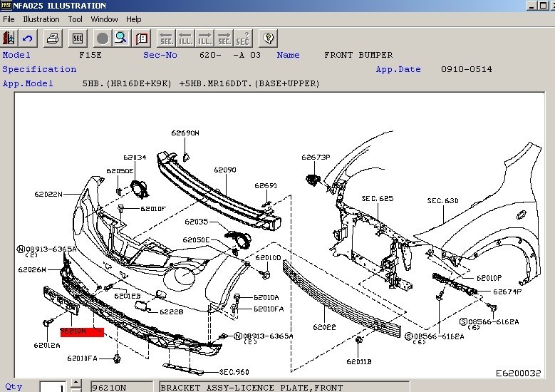Click the blue undo arrow icon
555x392 pixels.
click(x=28, y=38)
